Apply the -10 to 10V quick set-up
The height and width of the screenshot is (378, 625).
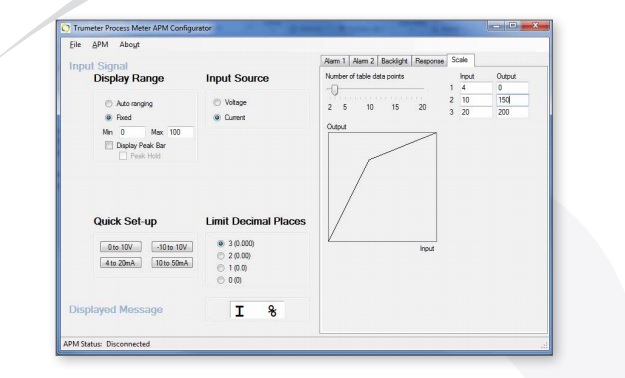pyautogui.click(x=172, y=247)
